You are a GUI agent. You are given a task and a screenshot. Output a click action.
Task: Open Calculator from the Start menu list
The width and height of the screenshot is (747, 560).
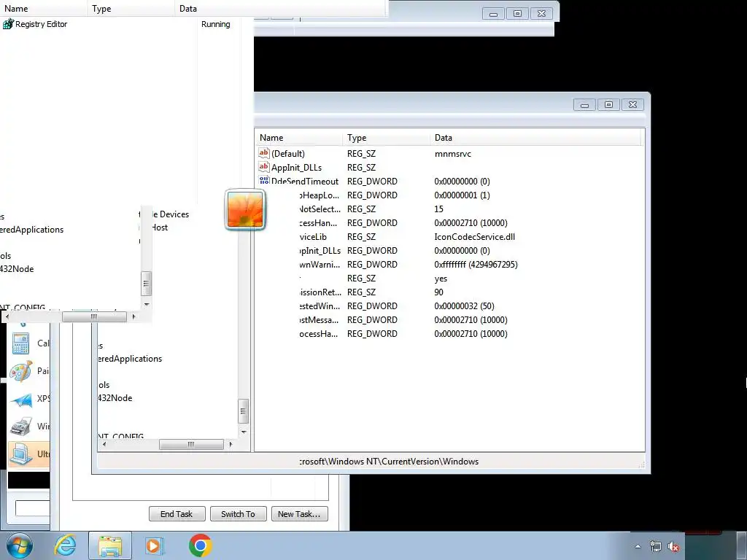pyautogui.click(x=29, y=343)
